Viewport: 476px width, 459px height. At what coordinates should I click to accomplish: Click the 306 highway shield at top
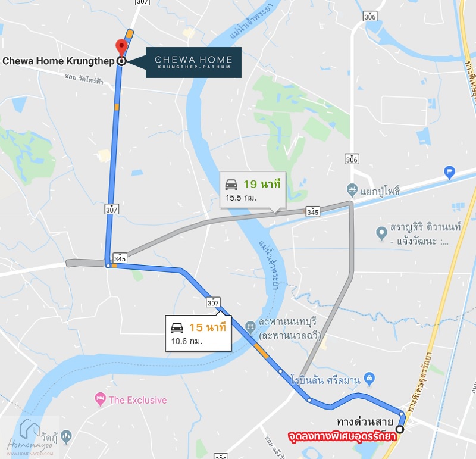(370, 17)
